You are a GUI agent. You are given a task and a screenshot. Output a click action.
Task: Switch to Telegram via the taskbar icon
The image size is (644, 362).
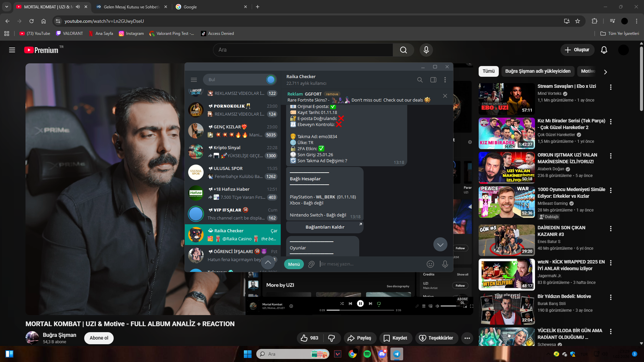(397, 354)
